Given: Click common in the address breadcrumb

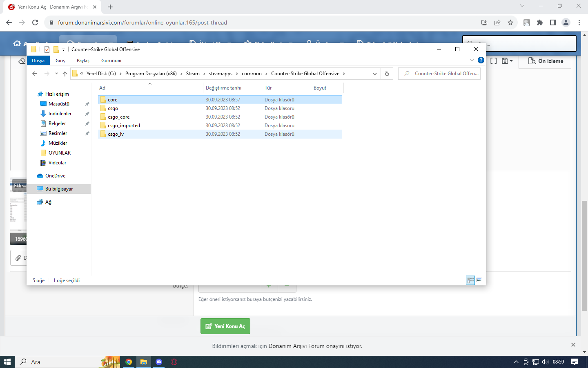Looking at the screenshot, I should point(252,74).
